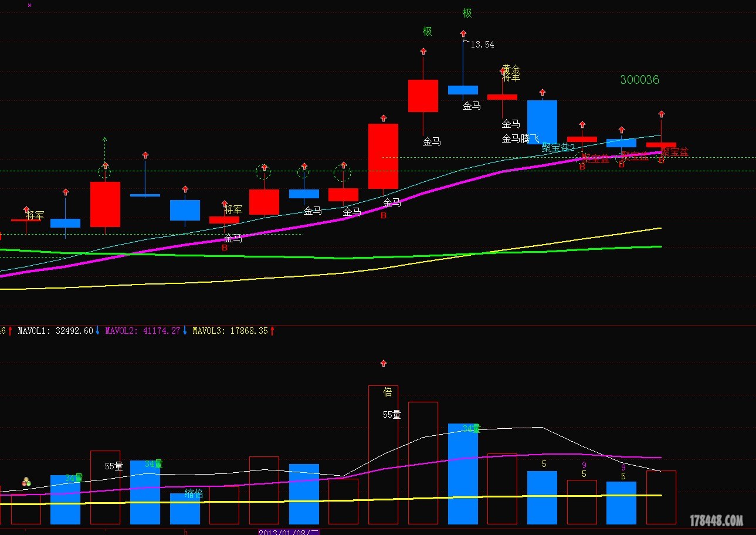Click the blue down arrow after MAVOL1 value
The height and width of the screenshot is (535, 756).
[97, 331]
